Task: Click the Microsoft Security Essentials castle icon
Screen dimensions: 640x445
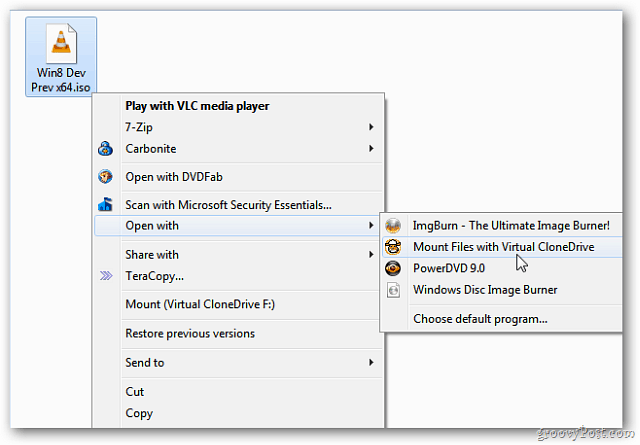Action: (106, 205)
